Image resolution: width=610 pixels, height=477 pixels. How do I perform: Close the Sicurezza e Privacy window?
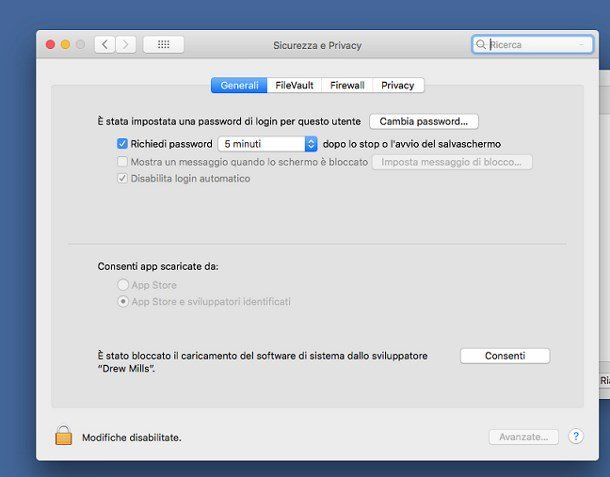click(50, 45)
